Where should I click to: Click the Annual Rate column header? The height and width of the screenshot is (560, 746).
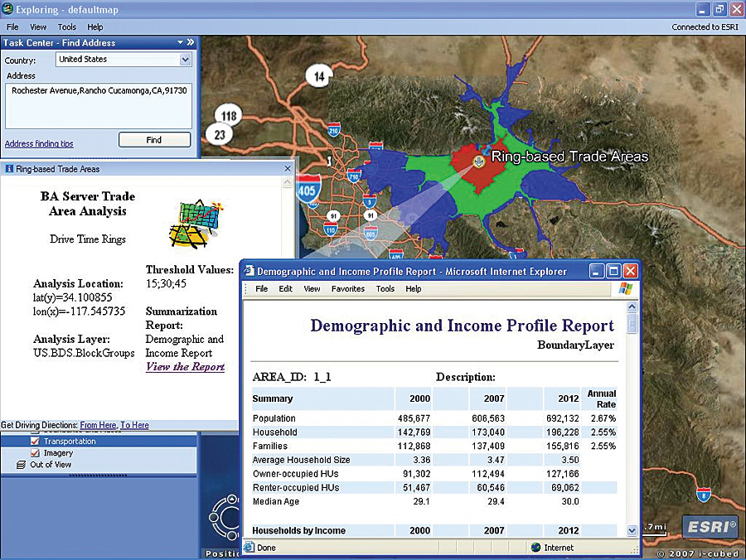602,398
